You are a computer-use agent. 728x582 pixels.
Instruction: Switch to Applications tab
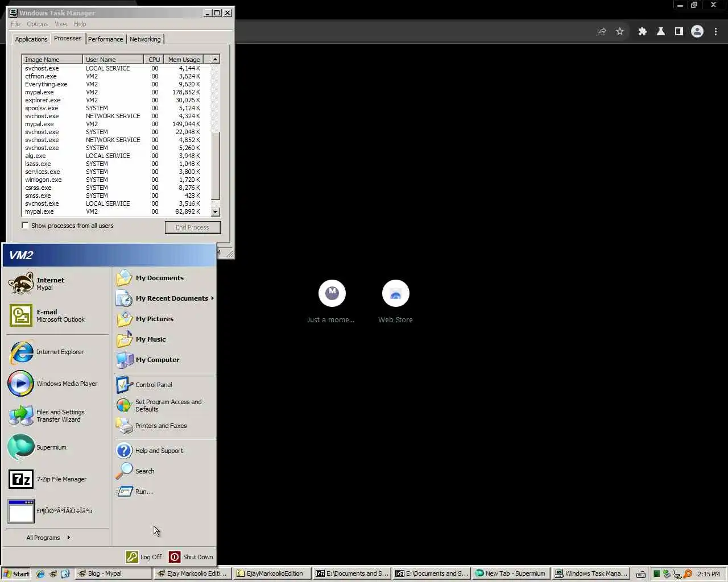[31, 39]
